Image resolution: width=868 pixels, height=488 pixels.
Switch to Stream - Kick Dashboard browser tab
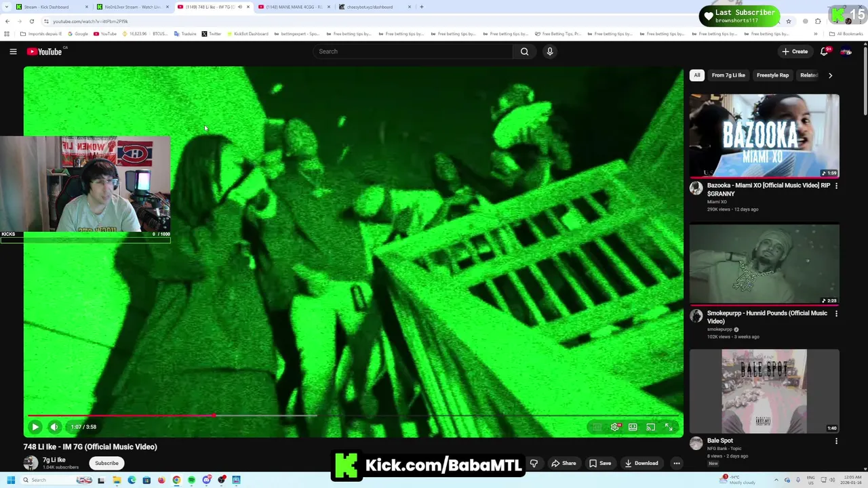[x=51, y=7]
